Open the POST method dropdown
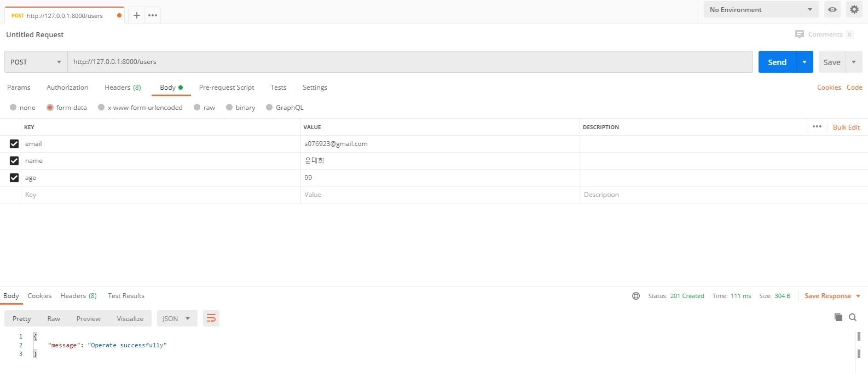Image resolution: width=868 pixels, height=373 pixels. pyautogui.click(x=36, y=62)
